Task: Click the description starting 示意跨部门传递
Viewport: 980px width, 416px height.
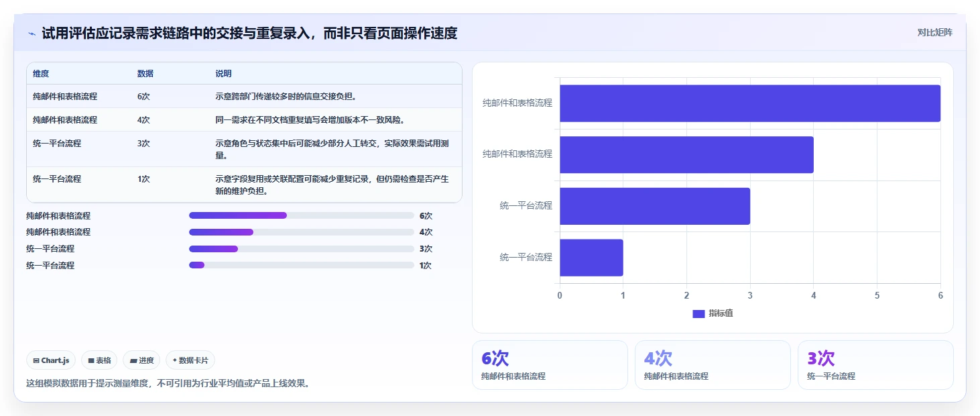Action: click(286, 97)
